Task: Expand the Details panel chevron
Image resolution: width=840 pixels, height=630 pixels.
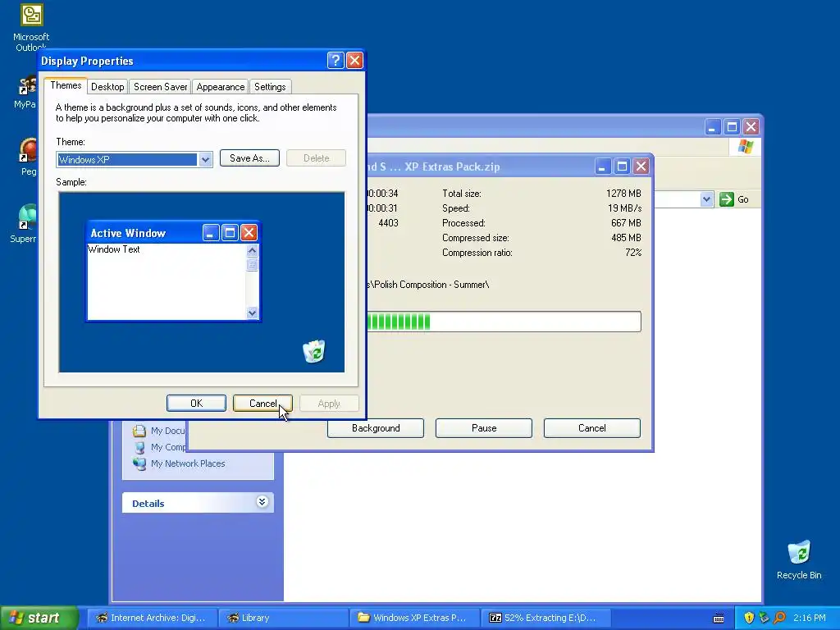Action: [262, 502]
